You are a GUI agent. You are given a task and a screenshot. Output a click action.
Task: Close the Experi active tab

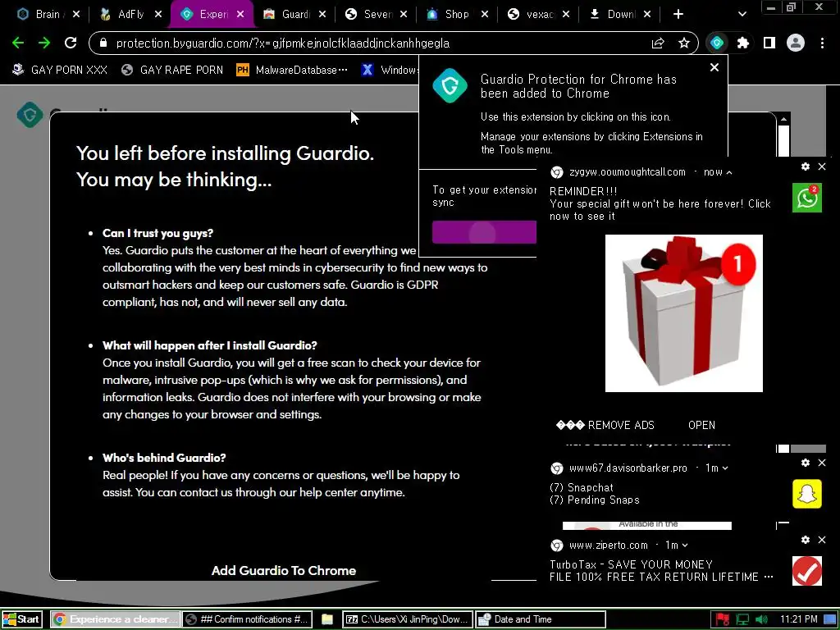point(240,14)
